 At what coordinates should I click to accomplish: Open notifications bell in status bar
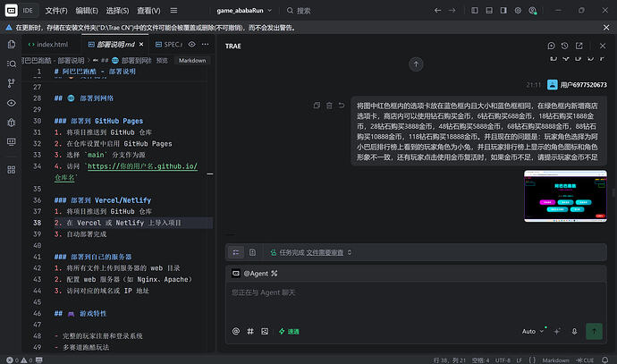[x=604, y=360]
